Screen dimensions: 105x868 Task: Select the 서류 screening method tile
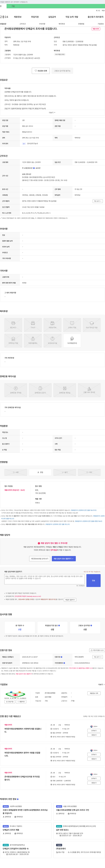[x=16, y=472]
